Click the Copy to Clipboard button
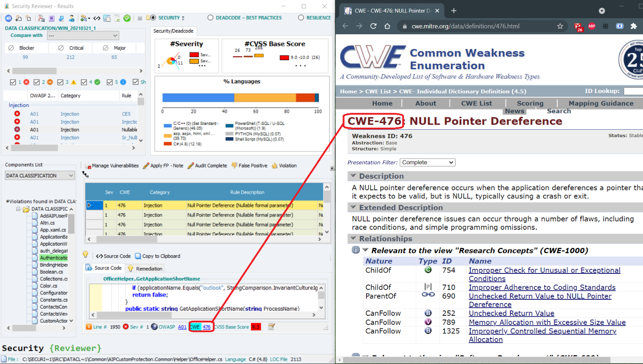 click(158, 256)
